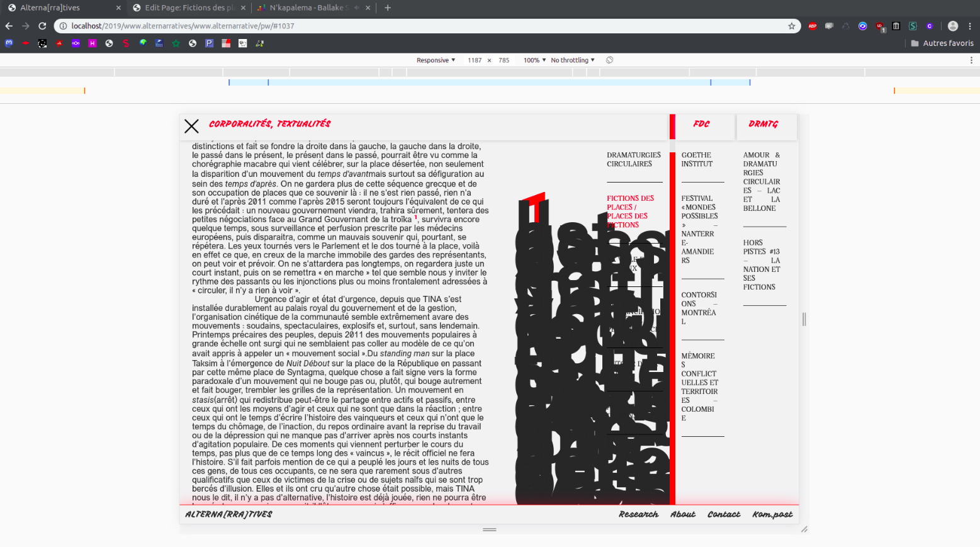Open the Mastodon bookmark icon
The image size is (980, 547).
(x=9, y=43)
